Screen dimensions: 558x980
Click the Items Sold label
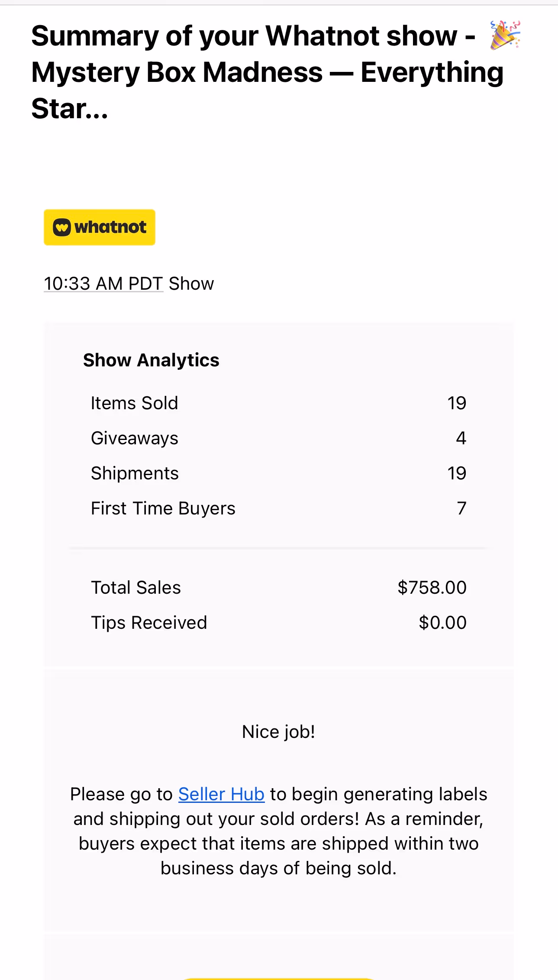134,403
